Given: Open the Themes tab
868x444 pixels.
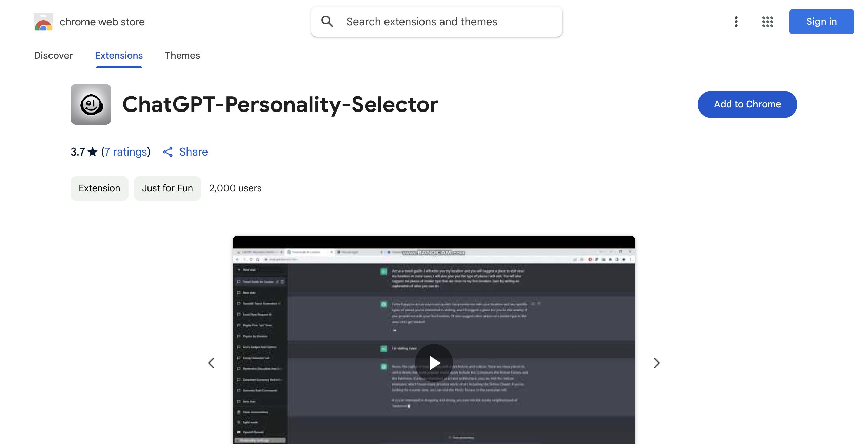Looking at the screenshot, I should 182,55.
